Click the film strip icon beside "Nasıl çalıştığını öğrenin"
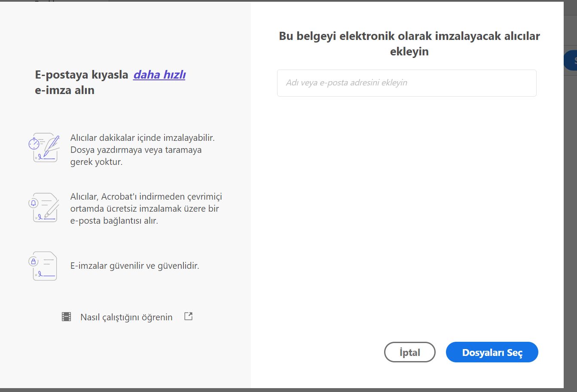Screen dimensions: 577x392 coord(66,316)
